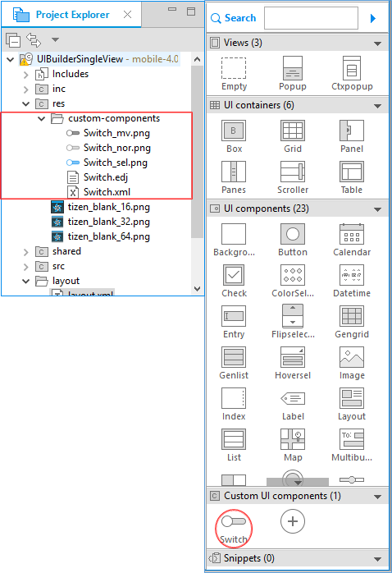392x573 pixels.
Task: Select the Check UI component
Action: pyautogui.click(x=234, y=281)
